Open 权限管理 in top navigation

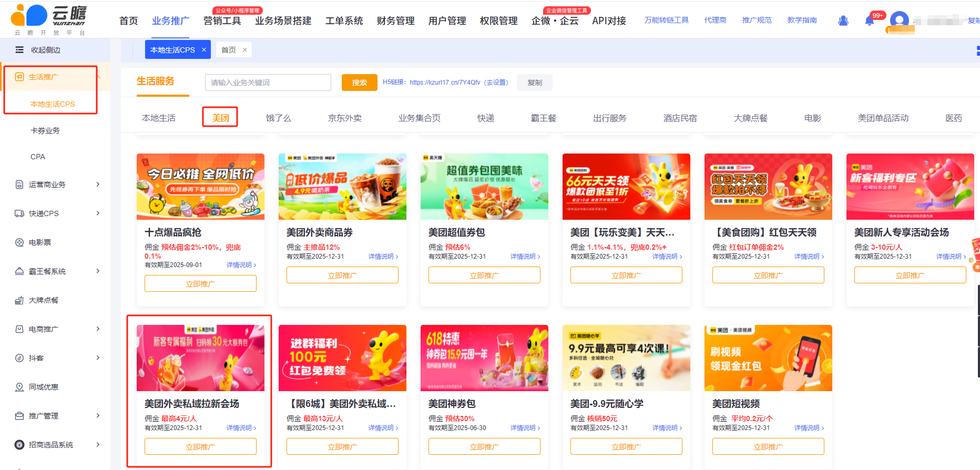pyautogui.click(x=498, y=21)
